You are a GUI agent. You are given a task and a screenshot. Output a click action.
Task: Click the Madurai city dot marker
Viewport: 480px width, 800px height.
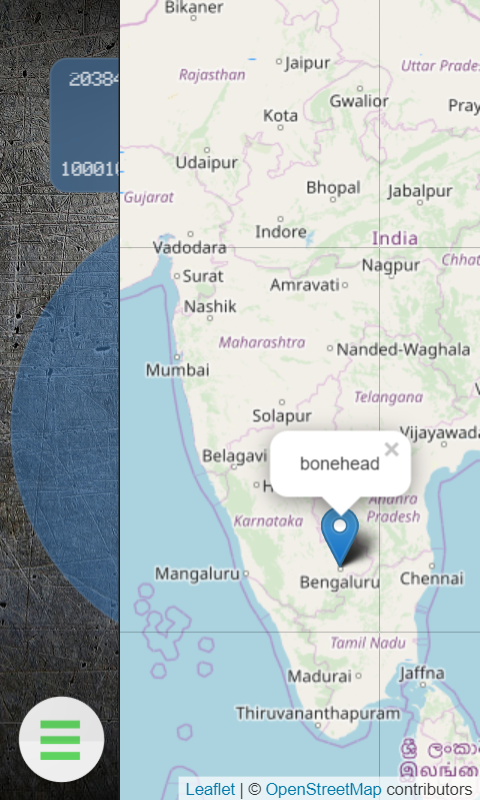click(358, 676)
